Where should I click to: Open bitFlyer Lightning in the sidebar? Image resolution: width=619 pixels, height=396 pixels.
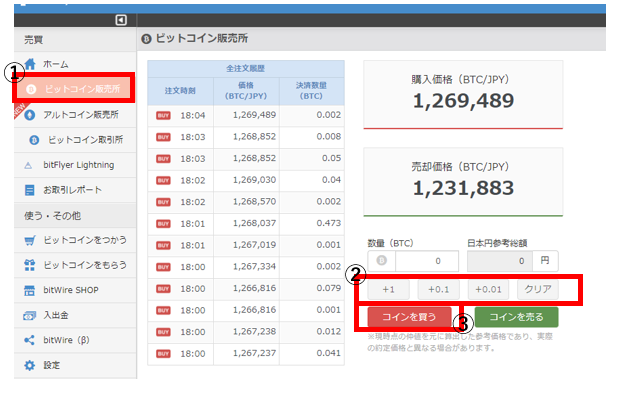pos(75,165)
